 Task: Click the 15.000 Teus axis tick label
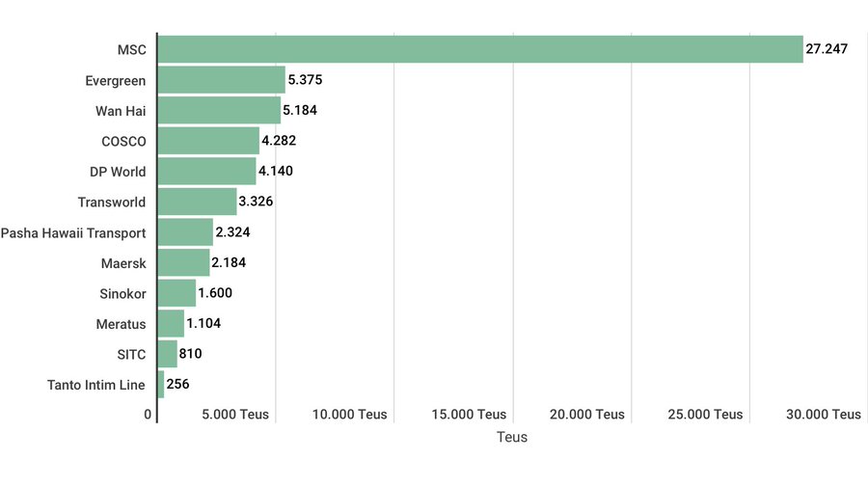click(469, 415)
